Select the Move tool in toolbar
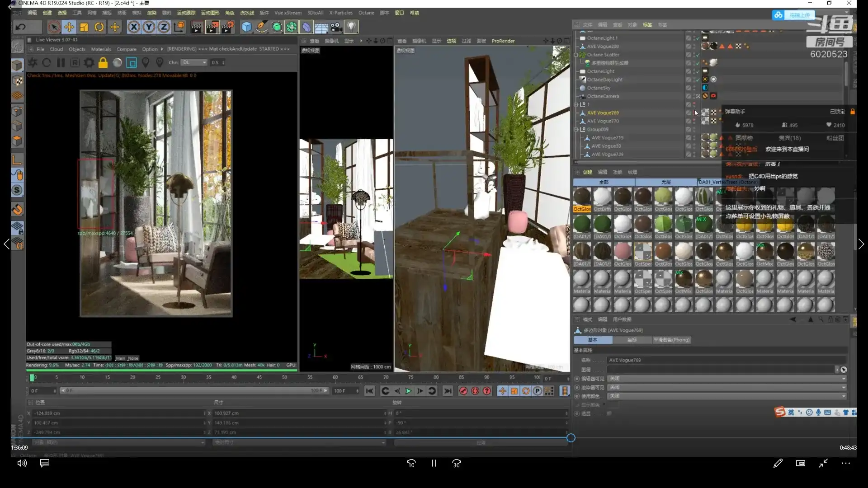868x488 pixels. [69, 27]
